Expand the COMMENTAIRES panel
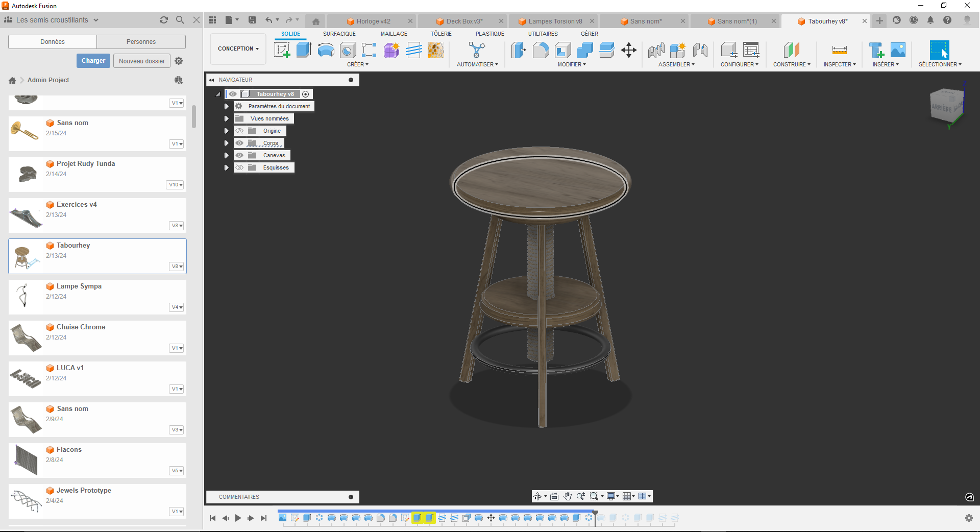This screenshot has width=980, height=532. click(x=351, y=497)
